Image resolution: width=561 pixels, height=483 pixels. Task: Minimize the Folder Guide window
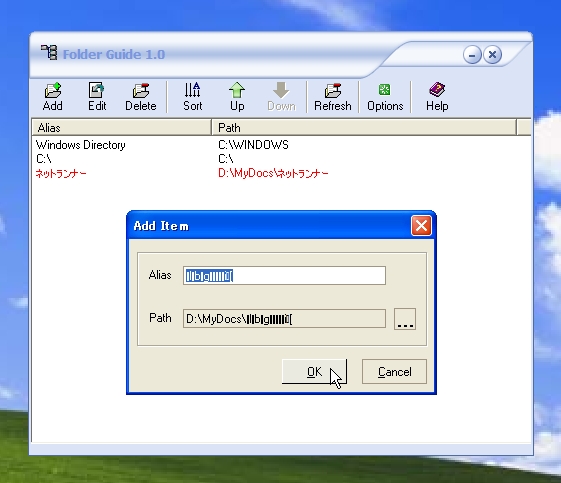tap(472, 55)
